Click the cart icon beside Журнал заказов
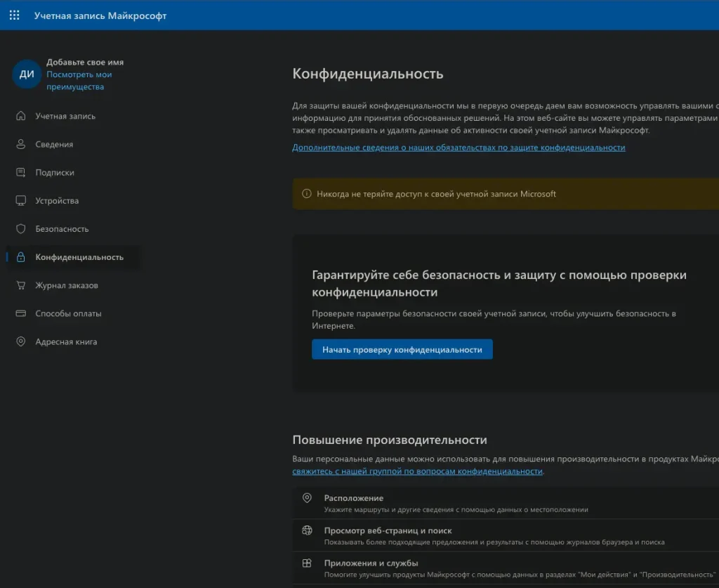The image size is (719, 588). click(21, 285)
